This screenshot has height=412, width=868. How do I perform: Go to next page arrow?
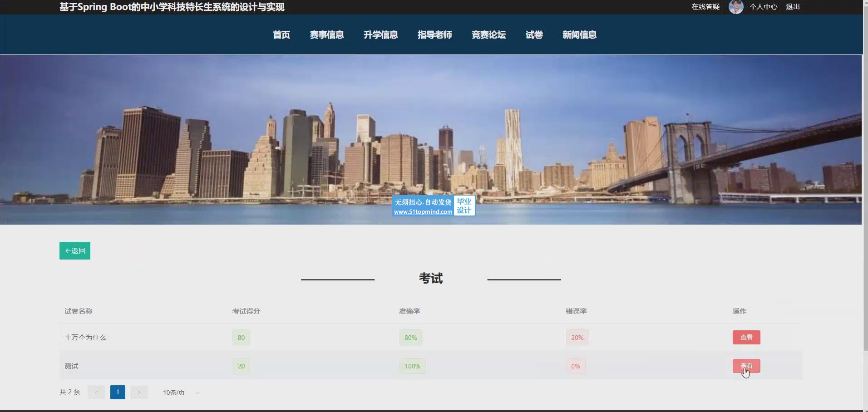[139, 392]
